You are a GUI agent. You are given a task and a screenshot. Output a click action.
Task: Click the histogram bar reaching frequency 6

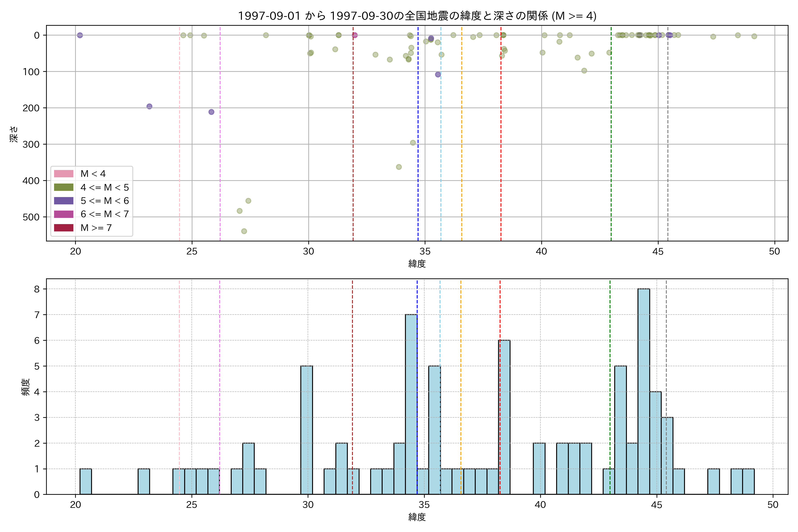click(504, 417)
